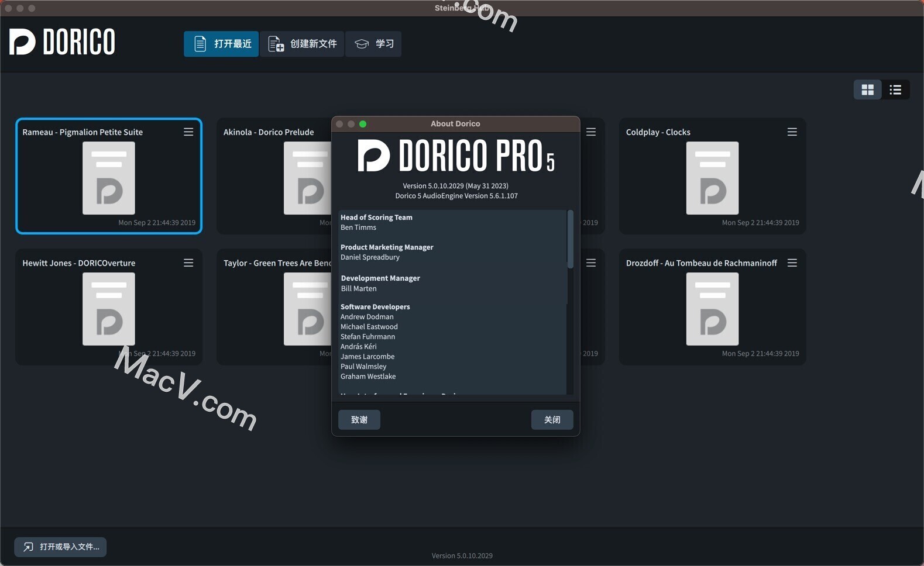Select Rameau - Pigmalion Petite Suite thumbnail
The height and width of the screenshot is (566, 924).
point(109,178)
